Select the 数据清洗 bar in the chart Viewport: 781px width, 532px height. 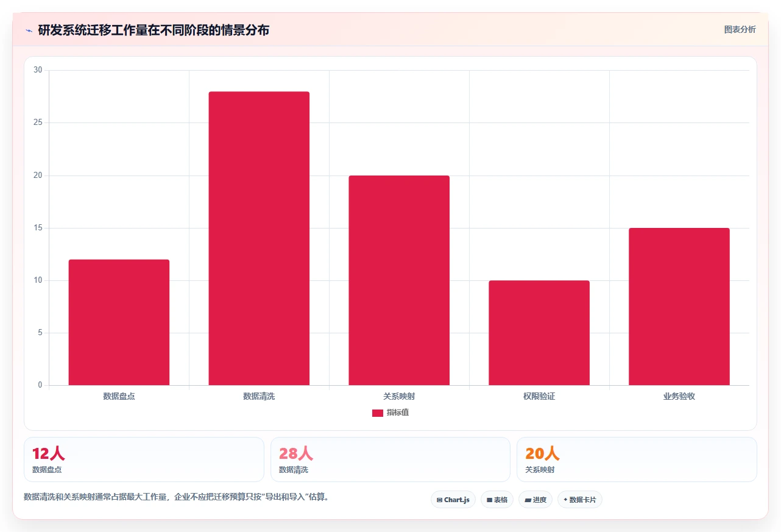coord(259,238)
